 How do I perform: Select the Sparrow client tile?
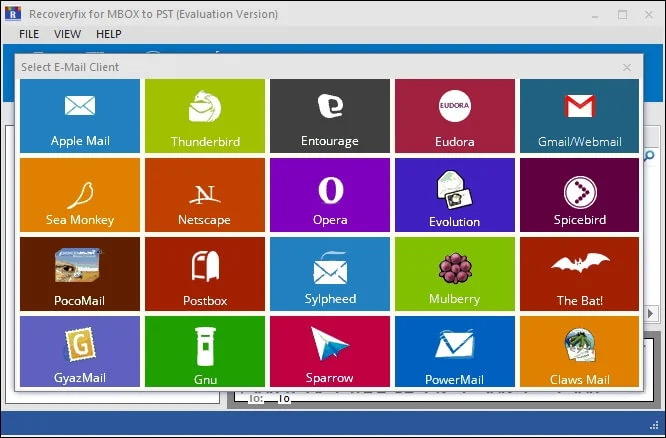[x=330, y=351]
